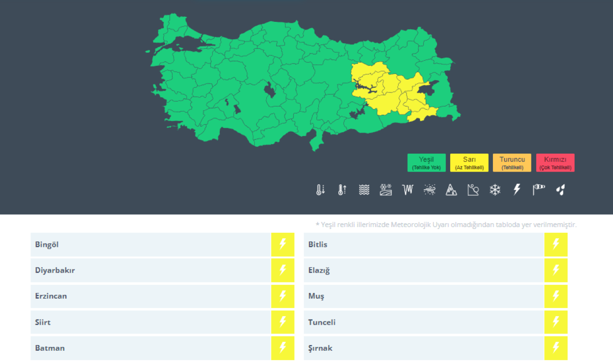Select the dust transport wind icon
This screenshot has height=364, width=613.
(429, 190)
